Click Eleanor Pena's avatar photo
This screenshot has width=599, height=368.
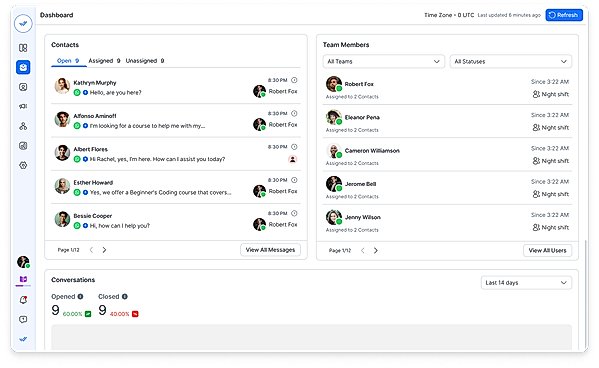[x=333, y=117]
